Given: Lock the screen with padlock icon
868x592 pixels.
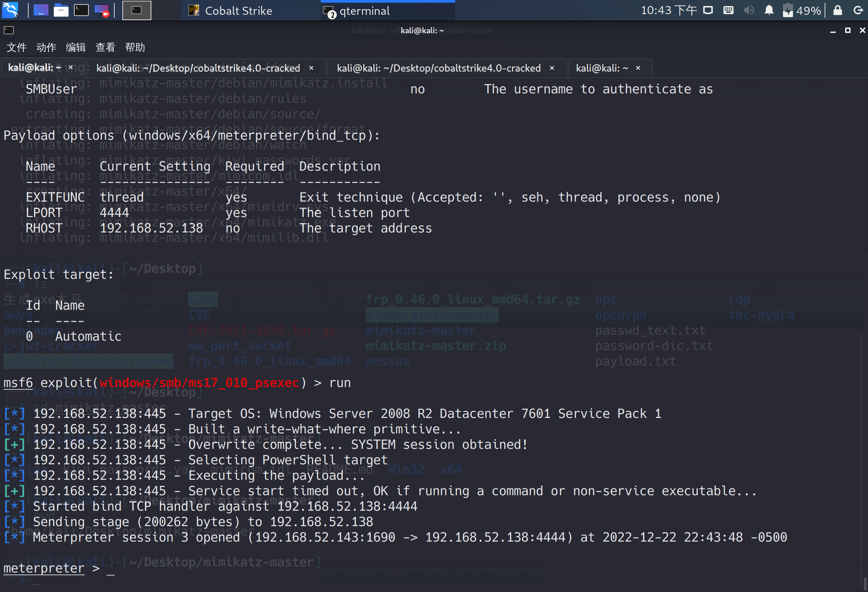Looking at the screenshot, I should pos(838,10).
